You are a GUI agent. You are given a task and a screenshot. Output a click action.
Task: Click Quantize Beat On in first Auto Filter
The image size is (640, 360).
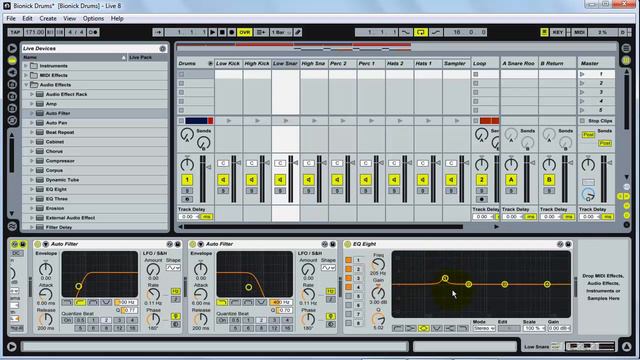pos(67,320)
